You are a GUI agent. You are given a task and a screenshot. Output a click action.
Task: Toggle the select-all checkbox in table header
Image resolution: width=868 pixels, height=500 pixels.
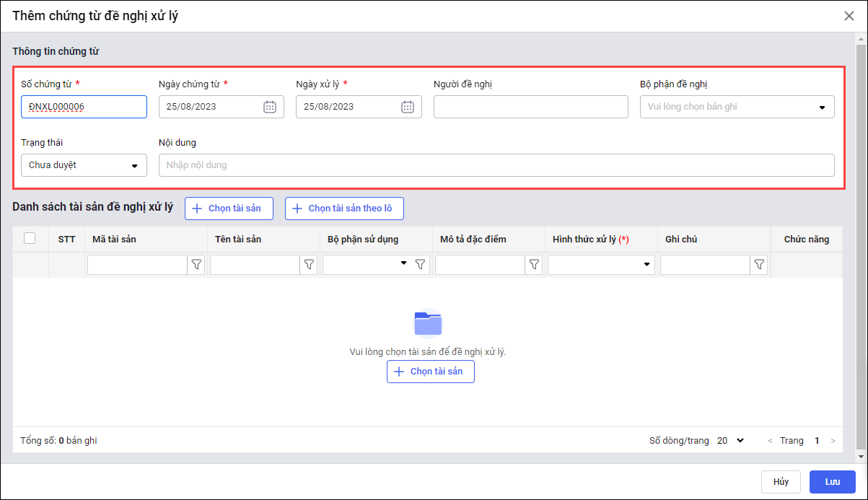pyautogui.click(x=30, y=238)
